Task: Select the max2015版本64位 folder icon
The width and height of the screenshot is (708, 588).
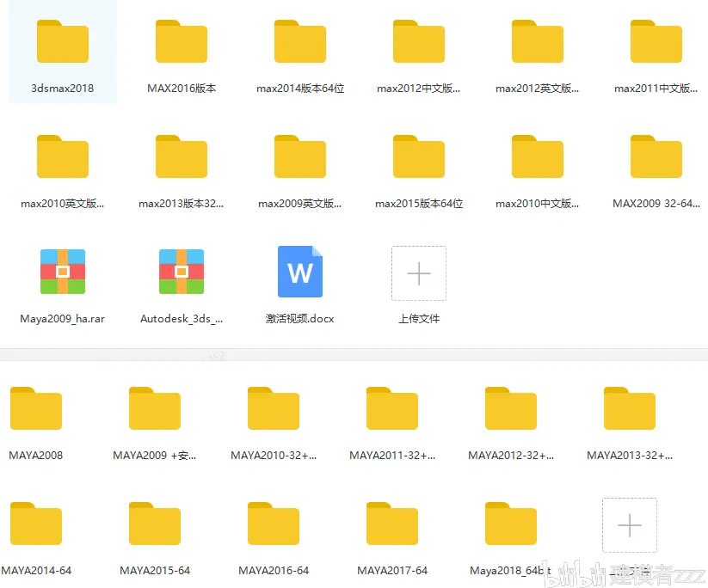Action: 419,156
